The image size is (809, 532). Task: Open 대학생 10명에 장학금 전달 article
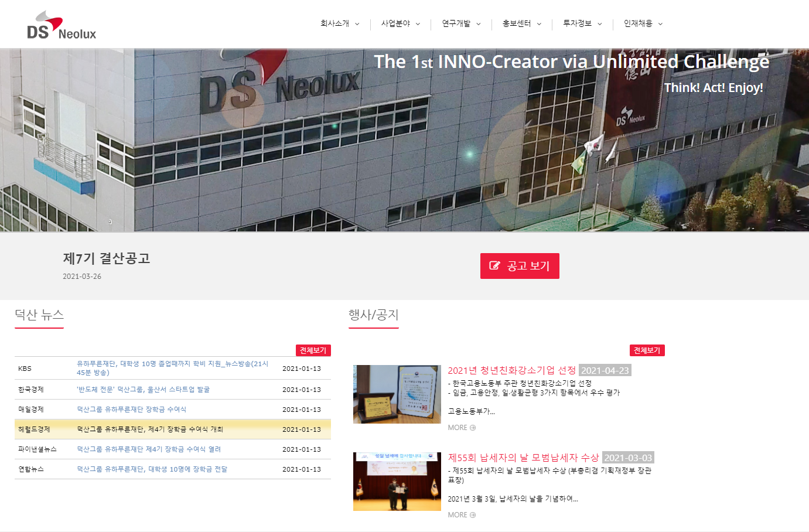(x=152, y=469)
